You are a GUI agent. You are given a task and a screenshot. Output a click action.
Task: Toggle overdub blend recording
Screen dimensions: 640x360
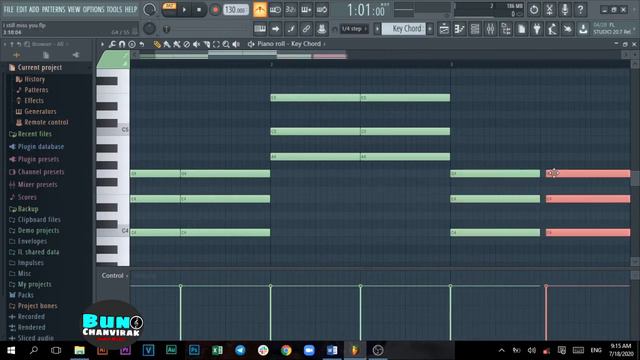point(306,10)
